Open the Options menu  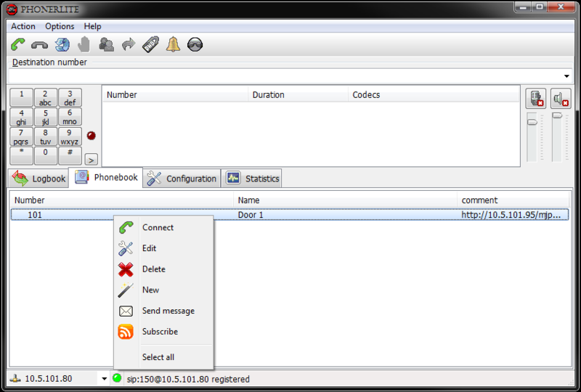click(x=60, y=26)
